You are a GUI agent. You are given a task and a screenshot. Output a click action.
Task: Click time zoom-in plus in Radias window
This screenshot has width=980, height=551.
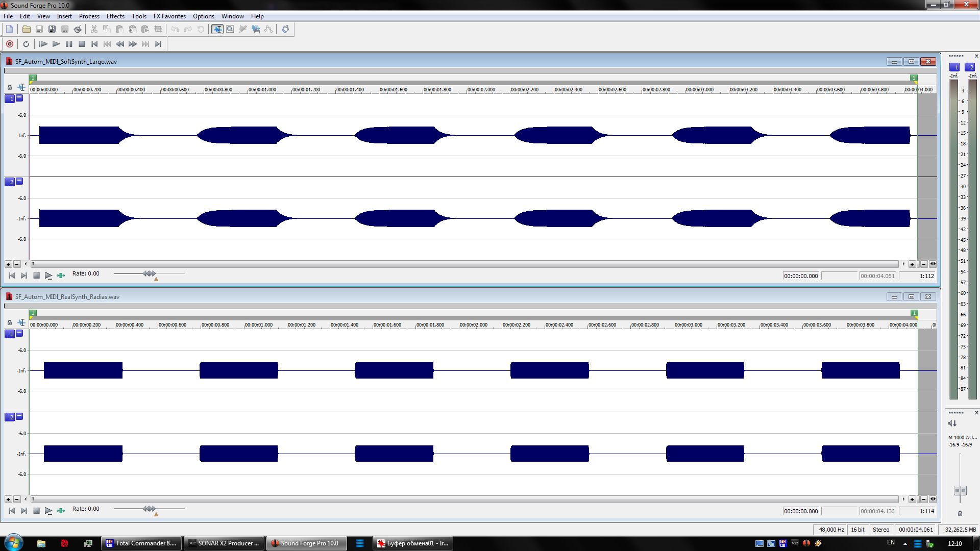[x=912, y=499]
